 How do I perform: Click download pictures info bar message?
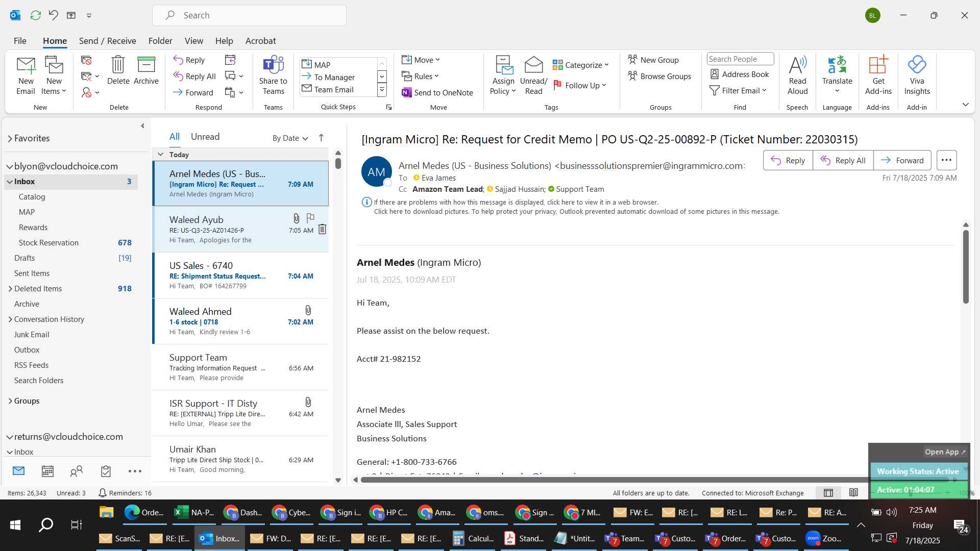[x=576, y=212]
